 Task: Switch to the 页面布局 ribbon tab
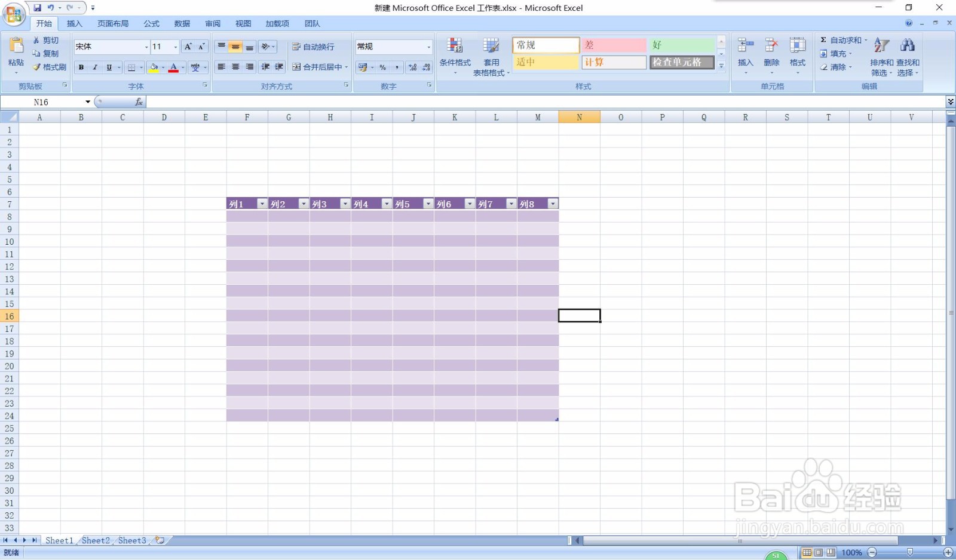pos(113,24)
